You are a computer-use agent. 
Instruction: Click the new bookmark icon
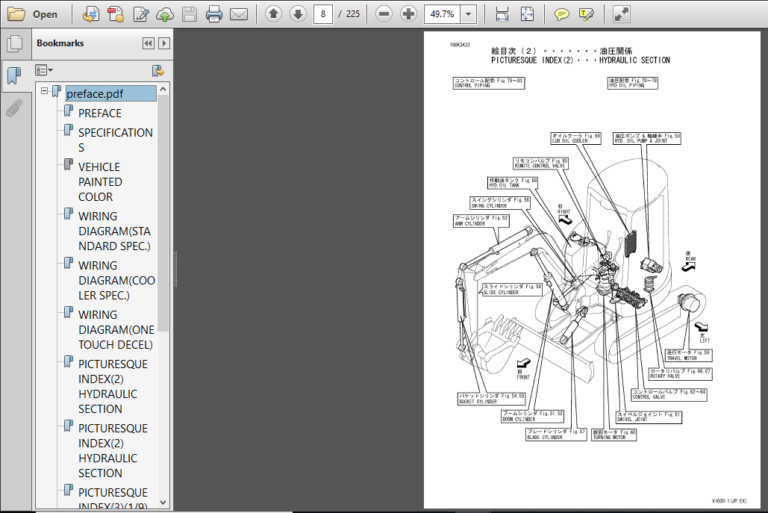pos(158,71)
